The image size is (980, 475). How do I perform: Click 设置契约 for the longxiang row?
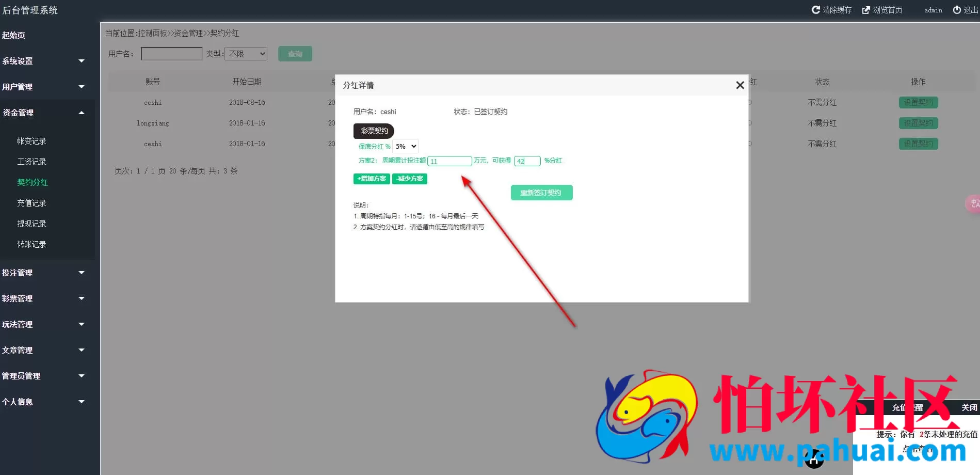918,123
